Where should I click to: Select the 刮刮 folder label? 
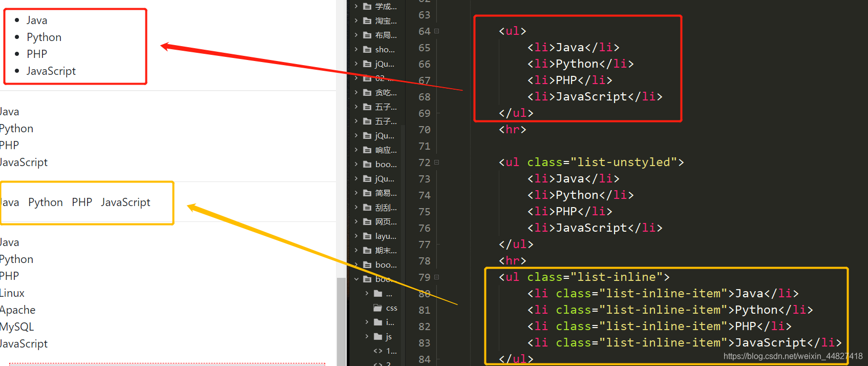click(x=386, y=208)
